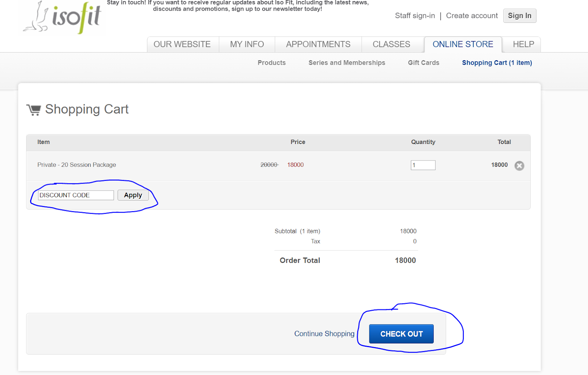Open the CLASSES tab
Viewport: 588px width, 375px height.
click(391, 44)
